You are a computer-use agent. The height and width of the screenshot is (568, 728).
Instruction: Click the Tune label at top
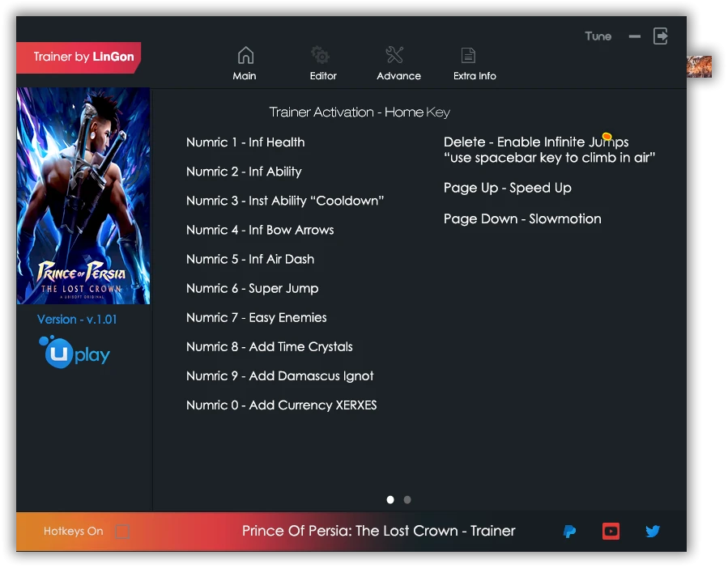tap(598, 36)
